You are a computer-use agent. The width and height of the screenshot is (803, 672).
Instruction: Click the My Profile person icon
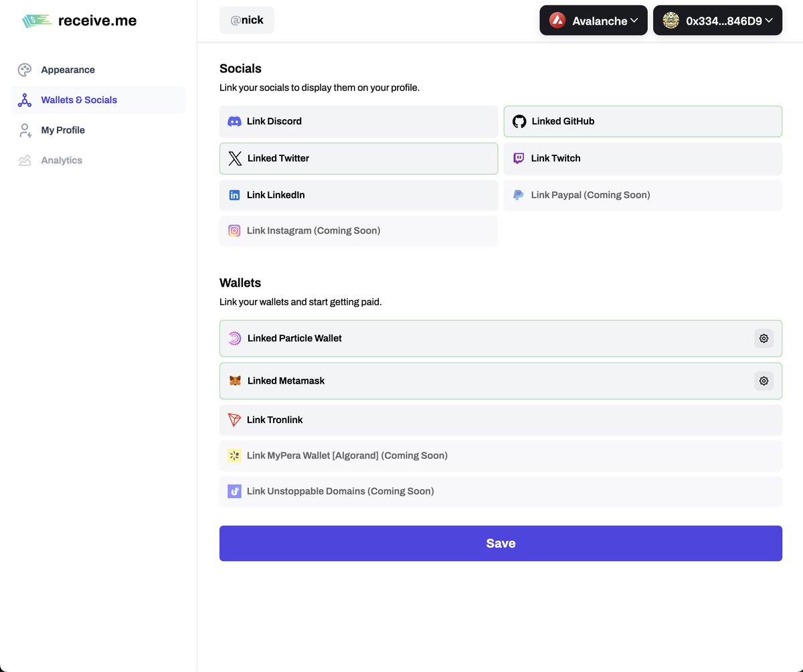pos(25,130)
